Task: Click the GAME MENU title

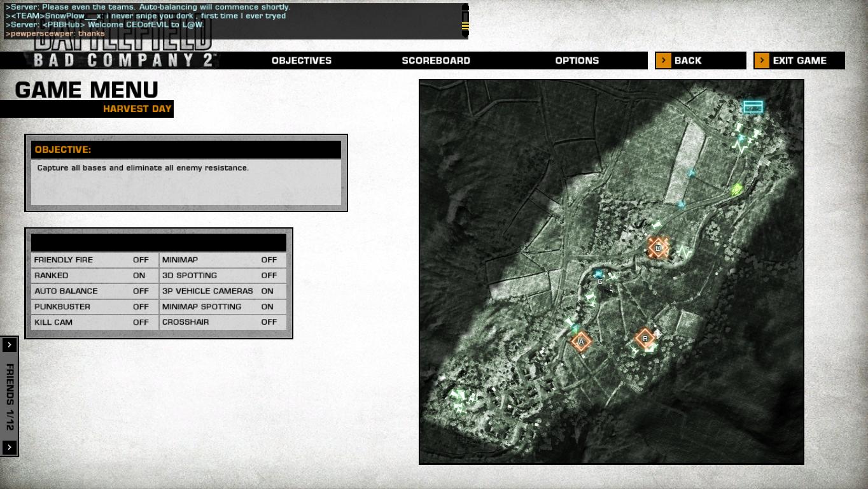Action: pos(87,90)
